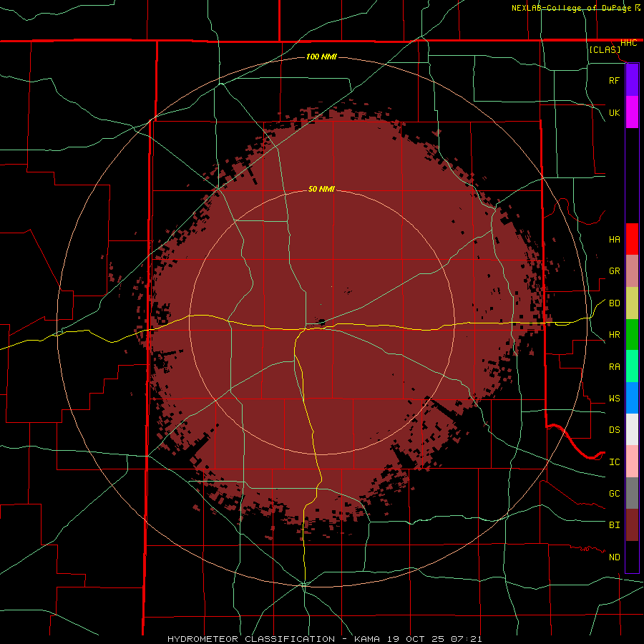Click the BI legend label

tap(614, 525)
